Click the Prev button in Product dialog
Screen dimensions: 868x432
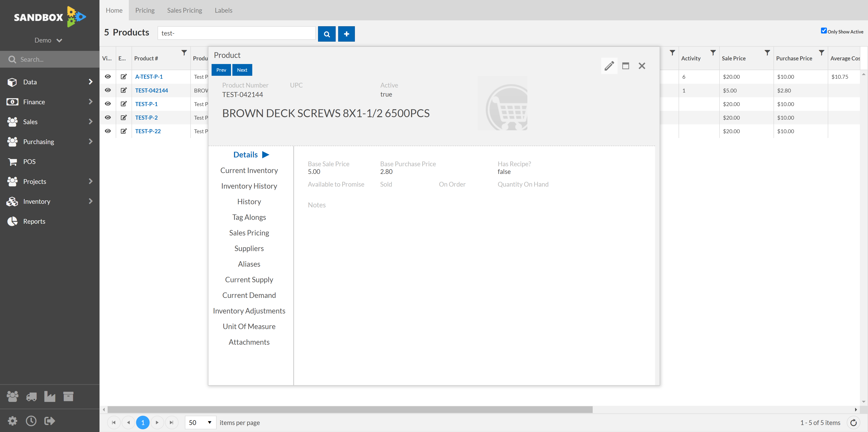click(221, 70)
